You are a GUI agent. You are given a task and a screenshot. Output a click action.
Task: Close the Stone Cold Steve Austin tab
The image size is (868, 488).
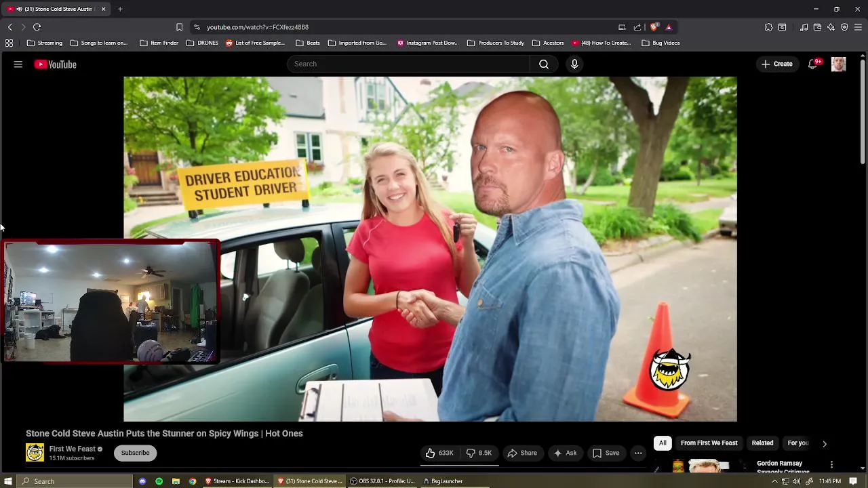point(104,9)
